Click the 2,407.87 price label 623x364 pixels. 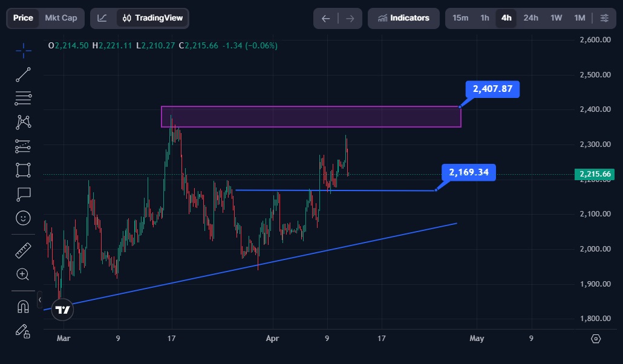point(493,89)
